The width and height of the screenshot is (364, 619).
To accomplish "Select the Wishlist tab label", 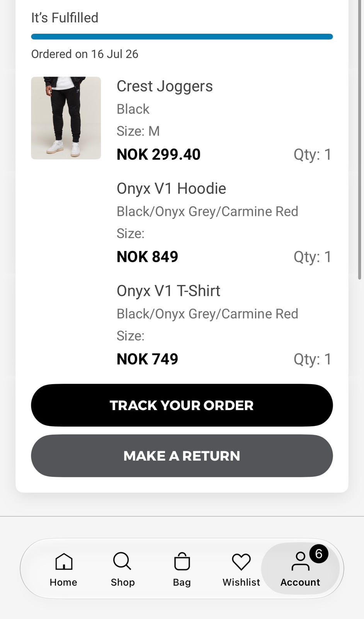I will (x=242, y=582).
